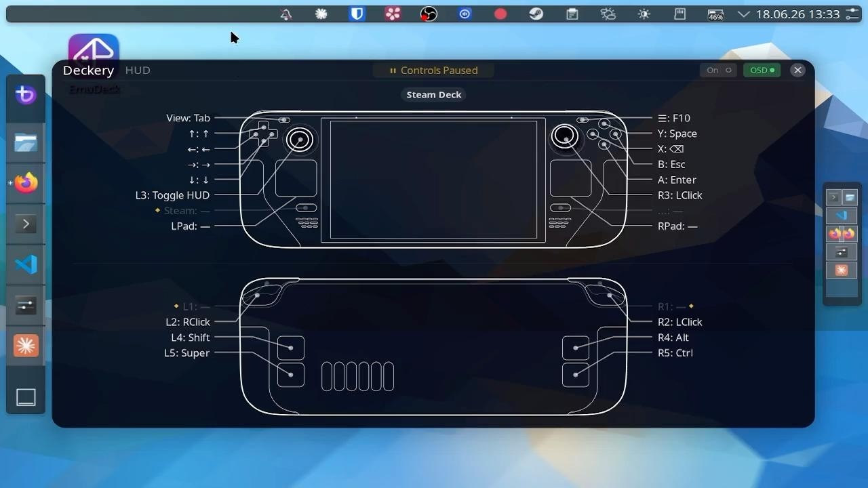The height and width of the screenshot is (488, 868).
Task: Launch Visual Studio Code from the left dock
Action: coord(26,264)
